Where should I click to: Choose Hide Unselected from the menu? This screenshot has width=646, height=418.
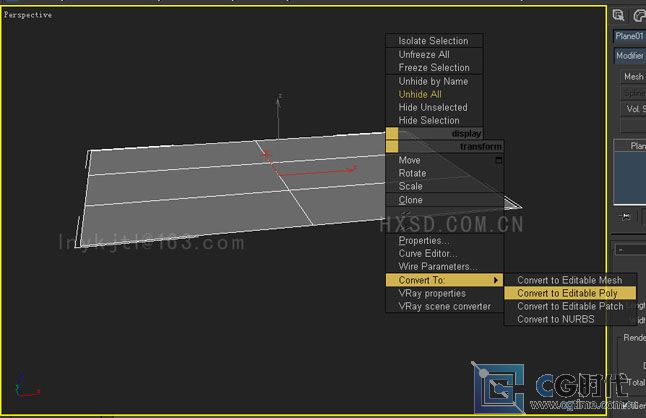pyautogui.click(x=433, y=107)
